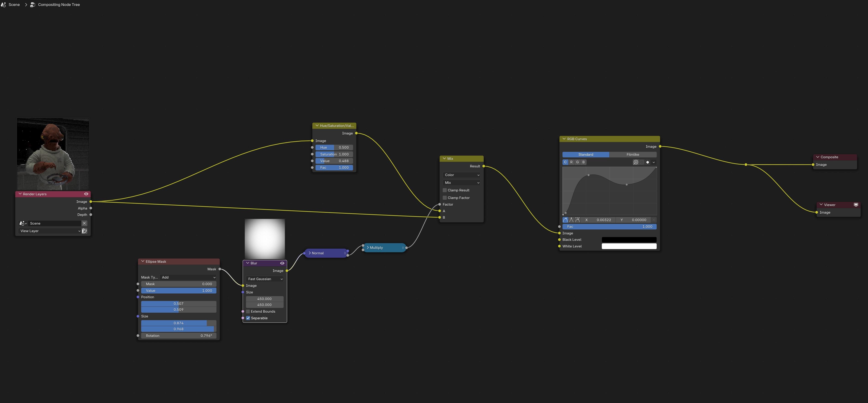Open the Fast Gaussian filter type dropdown

coord(265,279)
